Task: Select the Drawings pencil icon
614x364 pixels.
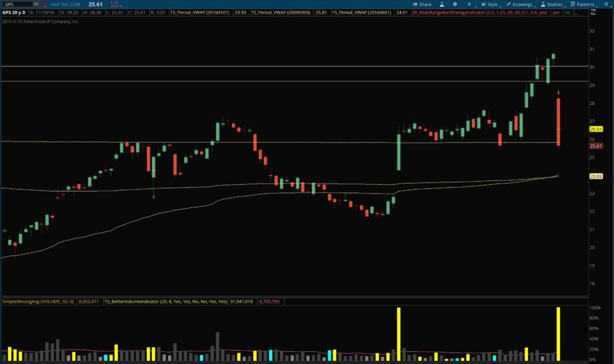Action: (x=508, y=4)
